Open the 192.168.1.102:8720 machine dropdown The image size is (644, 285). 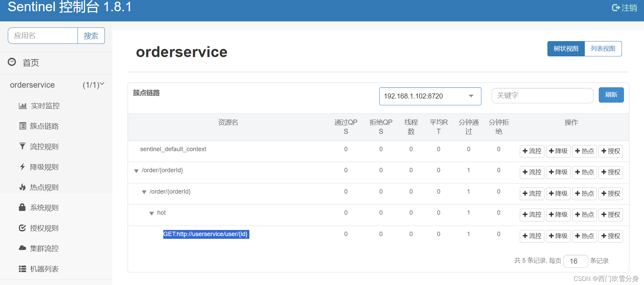[x=430, y=96]
